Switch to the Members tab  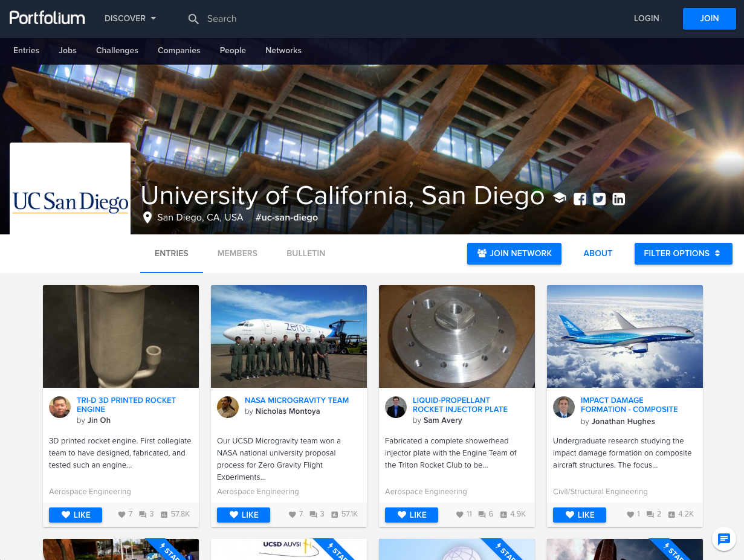point(238,254)
